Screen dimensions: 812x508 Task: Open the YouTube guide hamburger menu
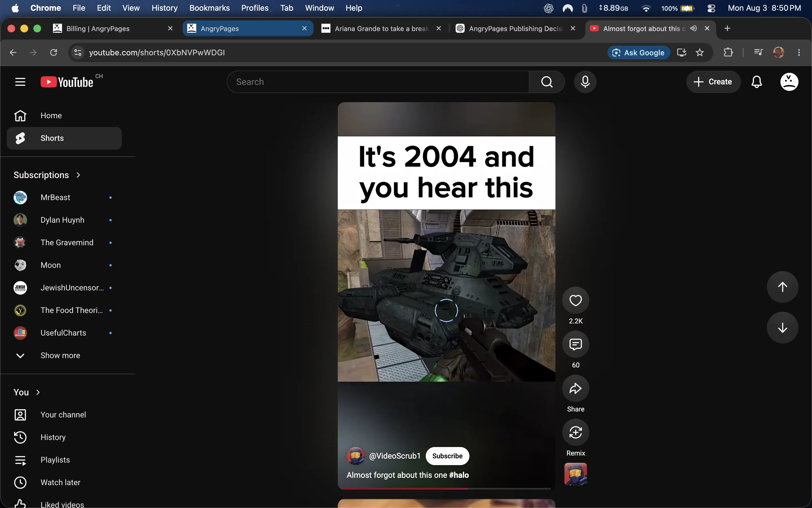click(20, 82)
